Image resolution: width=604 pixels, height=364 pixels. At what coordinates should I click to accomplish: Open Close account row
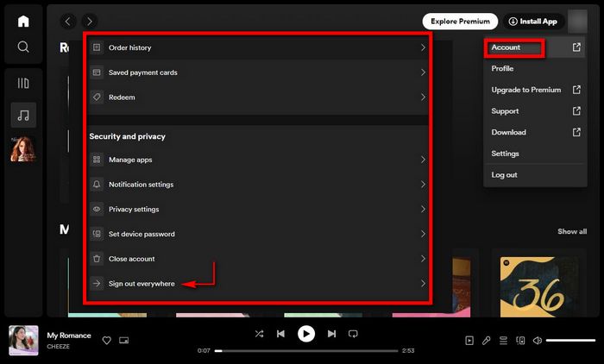pos(258,259)
